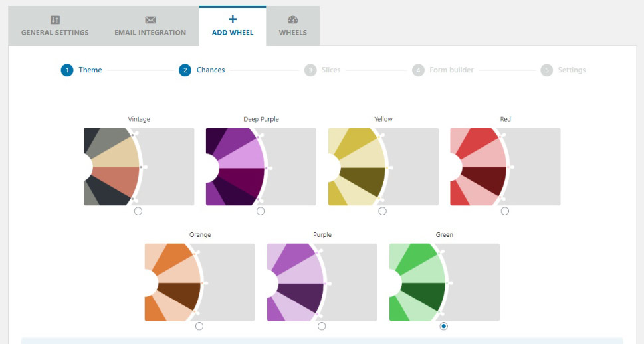Click the step 2 number circle
The height and width of the screenshot is (344, 644).
(x=185, y=70)
